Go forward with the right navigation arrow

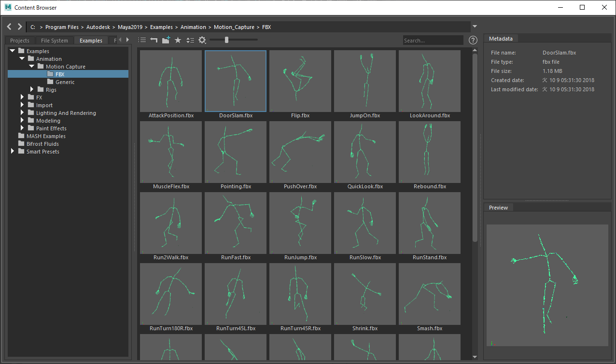pos(20,27)
